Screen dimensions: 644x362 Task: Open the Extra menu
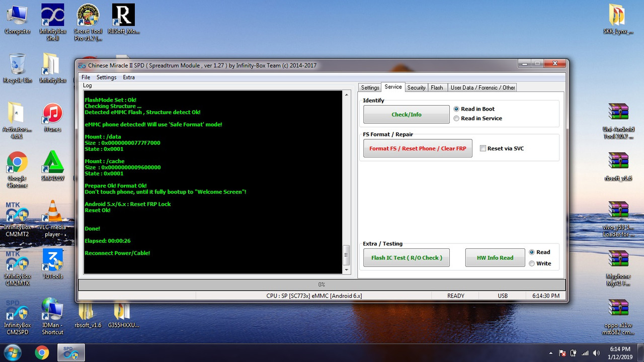click(129, 77)
